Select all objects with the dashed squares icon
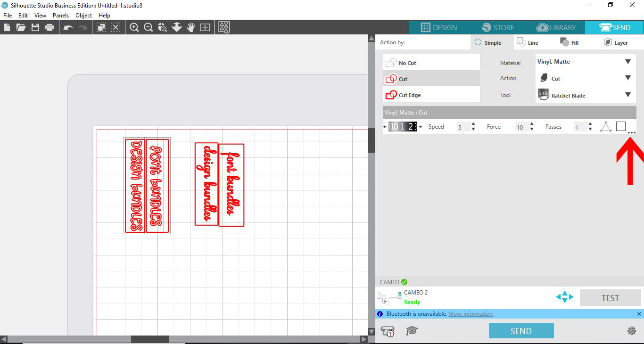This screenshot has width=644, height=344. [101, 27]
